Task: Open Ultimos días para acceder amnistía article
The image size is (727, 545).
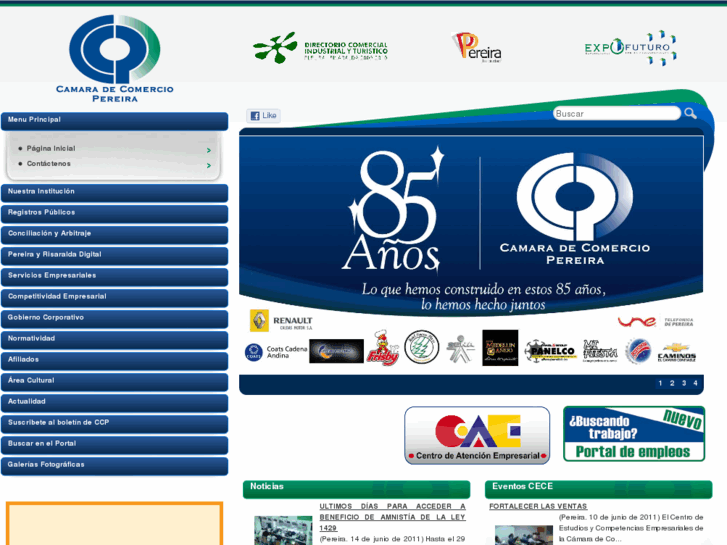Action: (x=392, y=517)
